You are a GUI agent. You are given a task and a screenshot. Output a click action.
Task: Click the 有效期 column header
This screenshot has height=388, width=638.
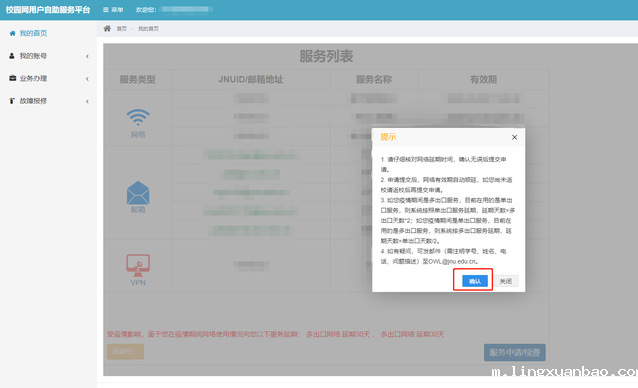point(483,79)
